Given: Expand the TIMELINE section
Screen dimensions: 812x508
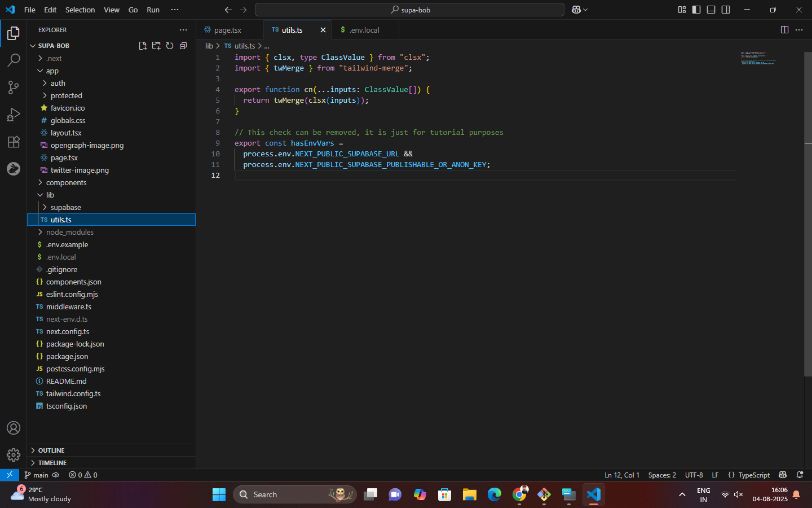Looking at the screenshot, I should (x=111, y=463).
